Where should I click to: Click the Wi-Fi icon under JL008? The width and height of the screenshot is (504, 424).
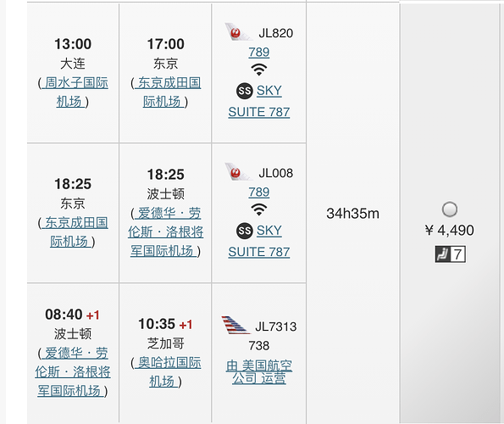pyautogui.click(x=258, y=209)
